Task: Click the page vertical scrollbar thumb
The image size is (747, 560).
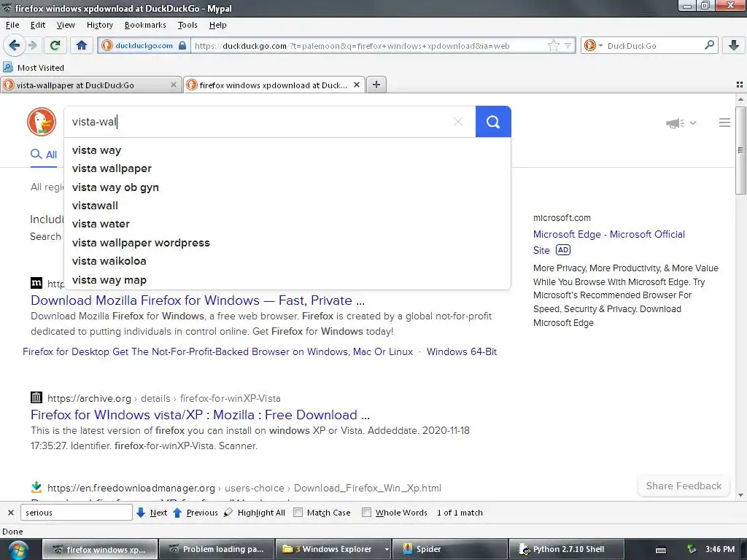Action: point(740,150)
